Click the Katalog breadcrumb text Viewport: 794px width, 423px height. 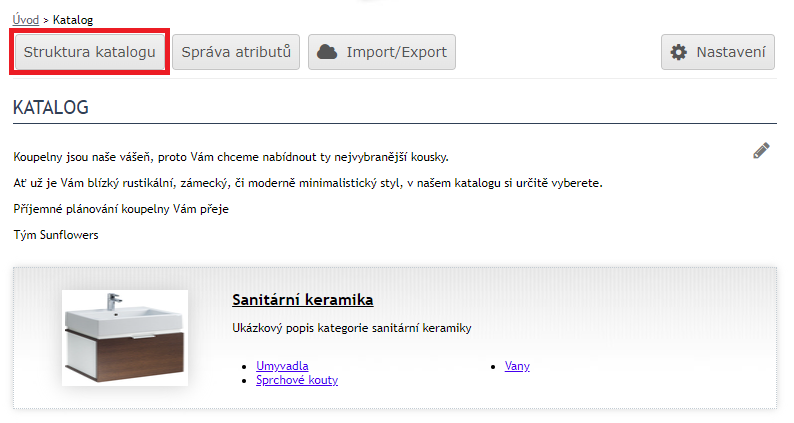pyautogui.click(x=72, y=19)
